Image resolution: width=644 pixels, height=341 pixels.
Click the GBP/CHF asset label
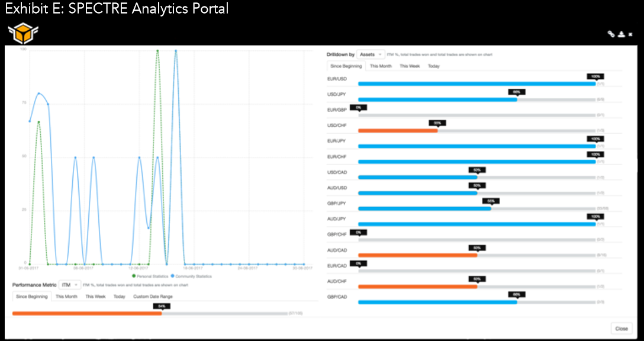coord(336,234)
